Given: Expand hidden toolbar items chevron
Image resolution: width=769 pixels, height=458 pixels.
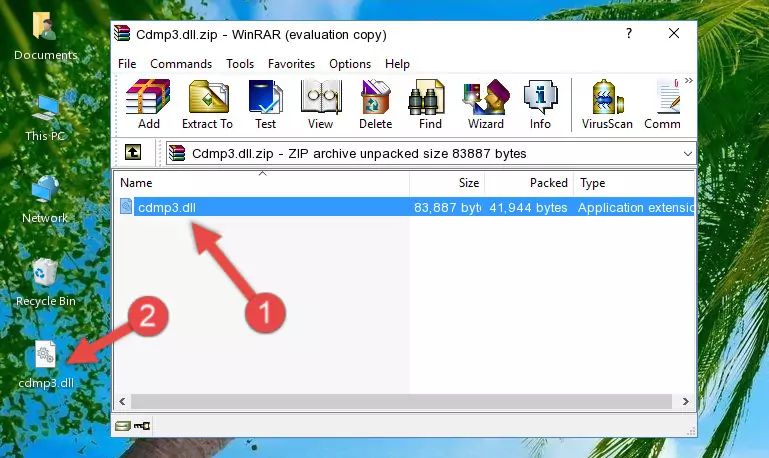Looking at the screenshot, I should pos(689,81).
